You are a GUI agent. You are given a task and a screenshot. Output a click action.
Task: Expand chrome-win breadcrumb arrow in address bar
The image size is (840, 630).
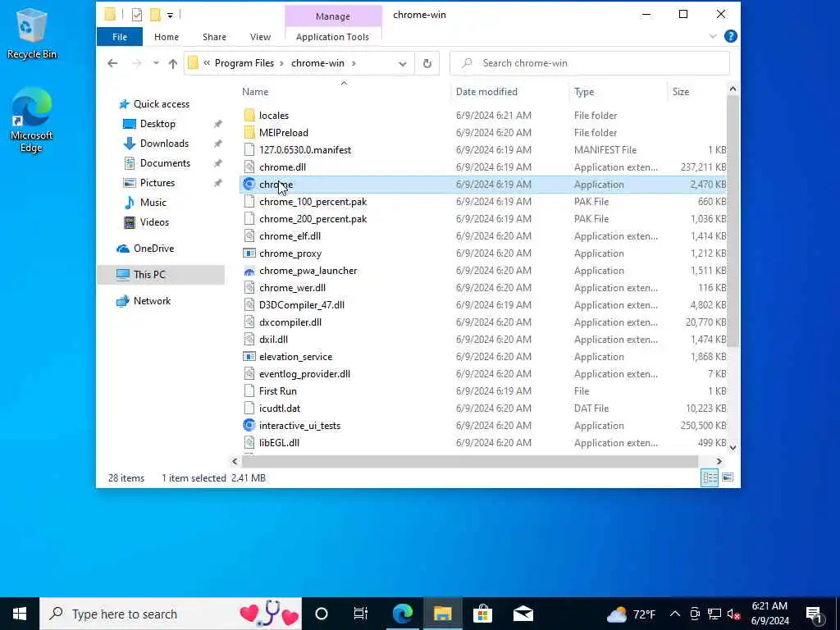tap(354, 63)
